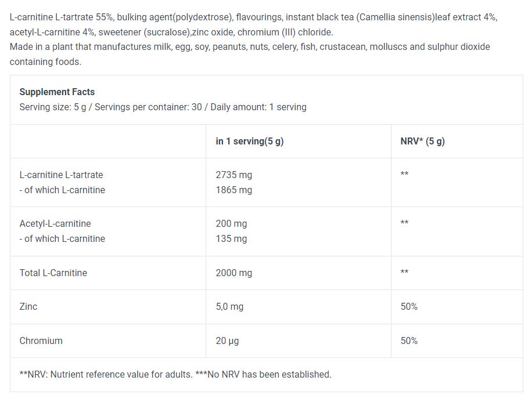This screenshot has width=532, height=402.
Task: Click the 20 µg chromium amount
Action: pos(227,341)
